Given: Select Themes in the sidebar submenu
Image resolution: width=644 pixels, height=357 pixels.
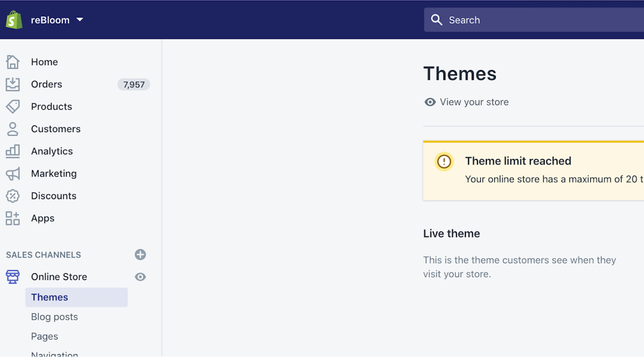Looking at the screenshot, I should click(77, 297).
